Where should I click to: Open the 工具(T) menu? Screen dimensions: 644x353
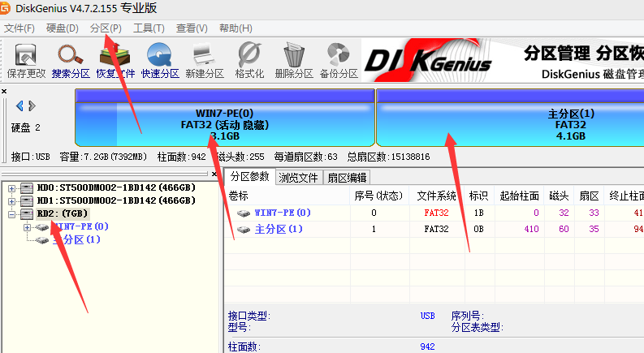[x=149, y=28]
